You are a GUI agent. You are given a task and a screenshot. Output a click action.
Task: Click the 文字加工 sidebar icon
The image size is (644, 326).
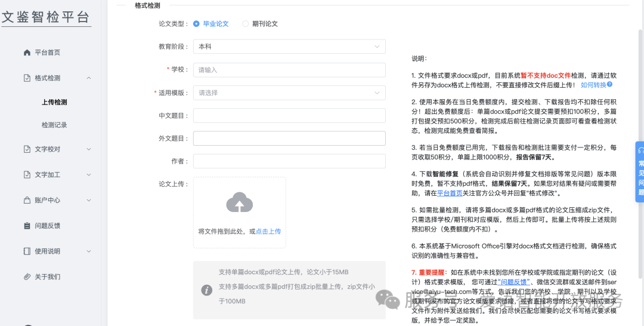[x=27, y=175]
